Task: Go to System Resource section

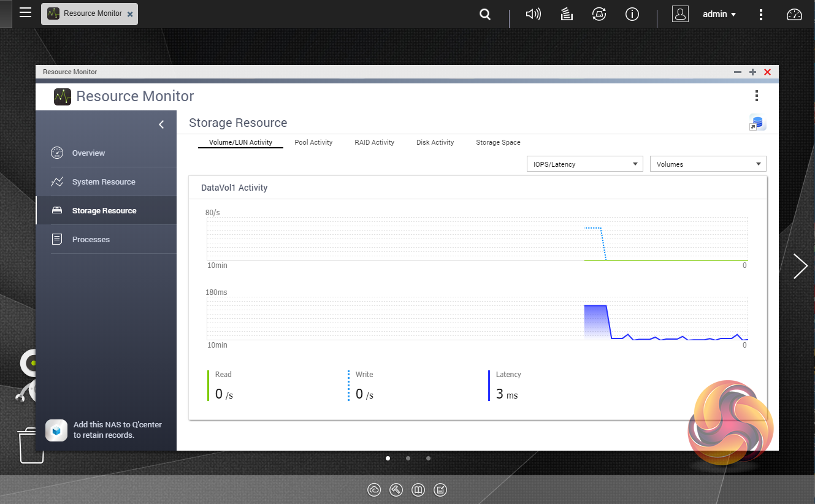Action: (103, 182)
